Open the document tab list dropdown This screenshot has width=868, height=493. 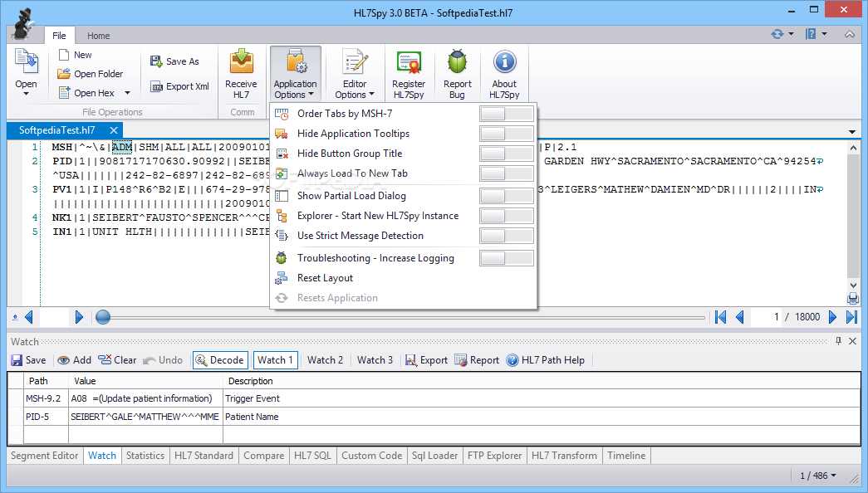(852, 132)
